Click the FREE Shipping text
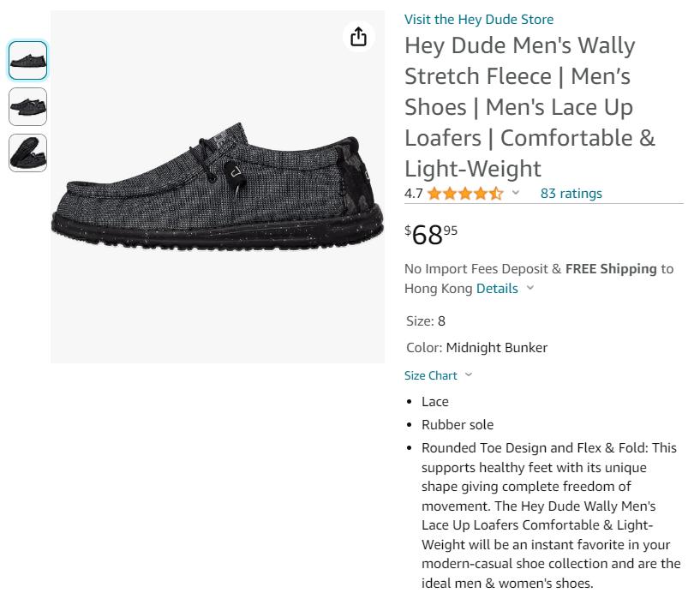Screen dimensions: 700x599 point(611,269)
